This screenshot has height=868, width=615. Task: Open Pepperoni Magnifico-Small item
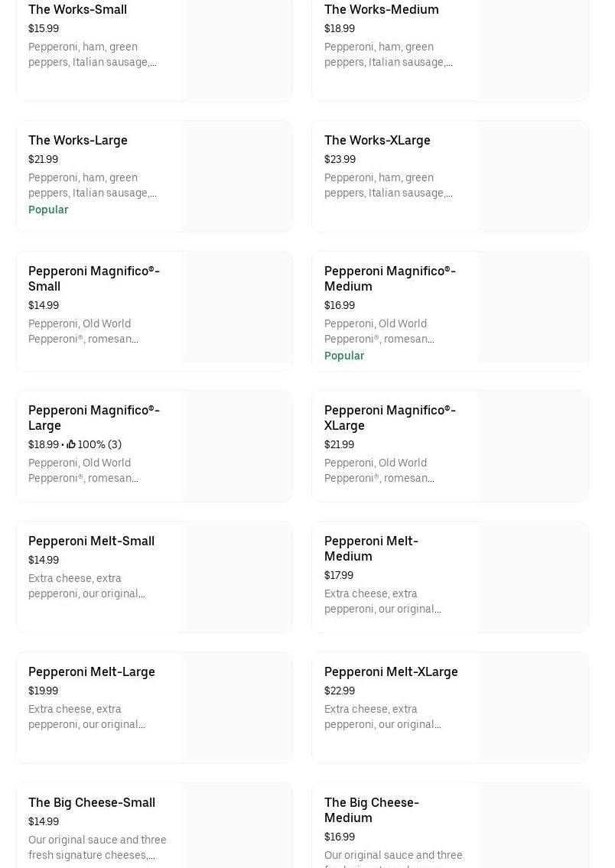[x=93, y=278]
